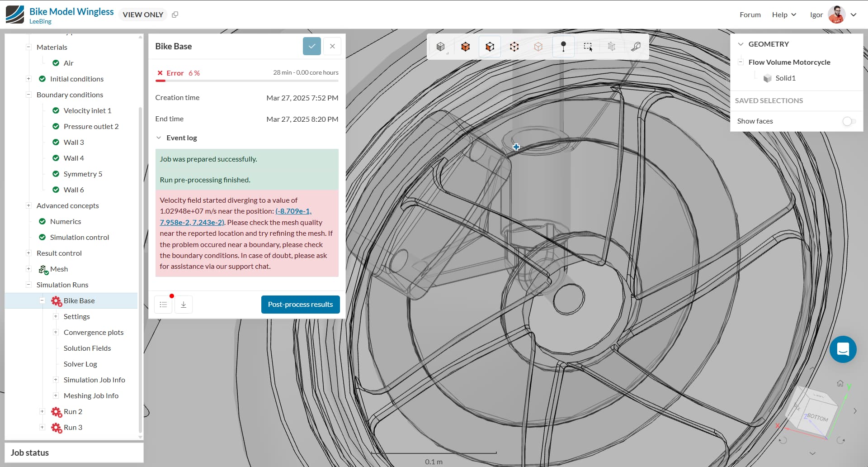
Task: Open the user account dropdown arrow
Action: click(x=854, y=14)
